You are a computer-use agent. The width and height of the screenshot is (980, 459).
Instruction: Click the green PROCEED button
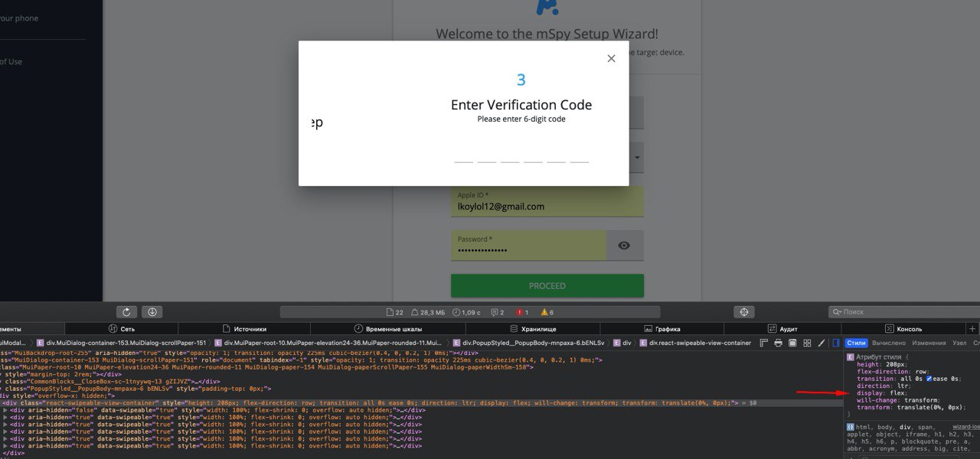547,285
